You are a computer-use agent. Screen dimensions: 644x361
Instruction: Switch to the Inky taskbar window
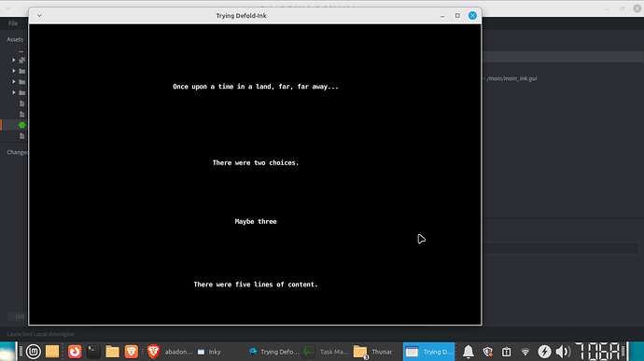pos(209,352)
